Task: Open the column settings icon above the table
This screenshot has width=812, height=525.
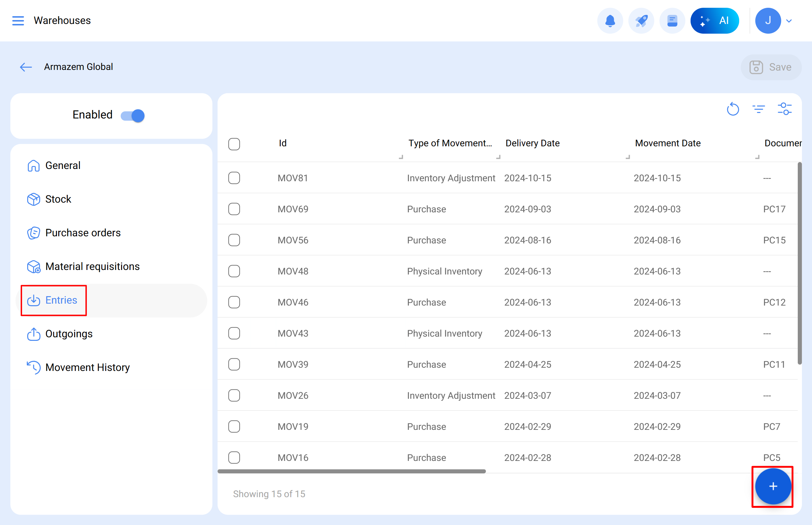Action: [785, 109]
